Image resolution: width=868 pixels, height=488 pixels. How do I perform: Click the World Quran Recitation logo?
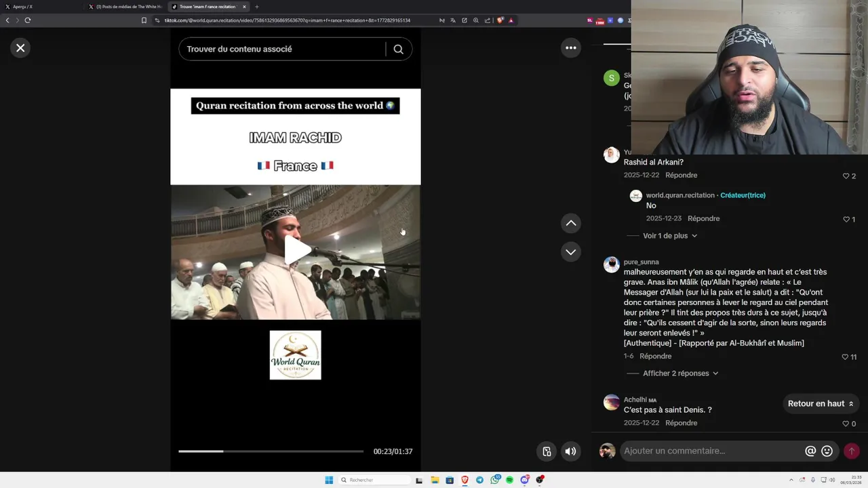(296, 355)
